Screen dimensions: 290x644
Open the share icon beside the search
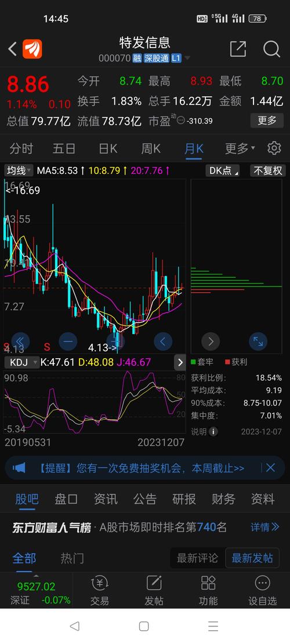pos(238,49)
